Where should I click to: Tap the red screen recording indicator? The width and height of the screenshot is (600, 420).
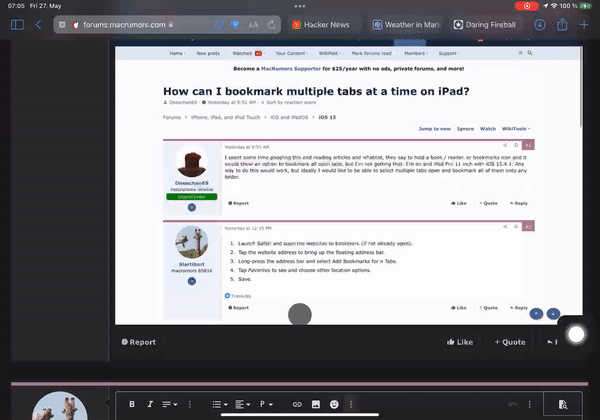tap(527, 6)
